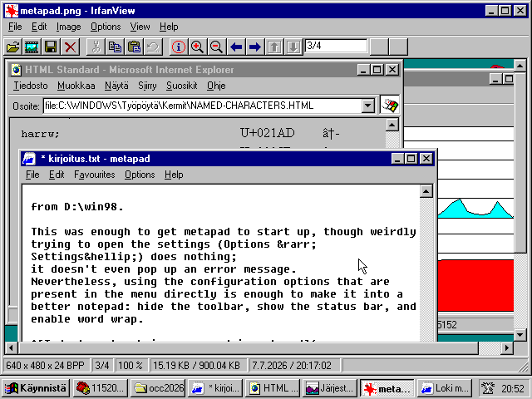The width and height of the screenshot is (532, 399).
Task: Open IrfanView Edit menu
Action: tap(39, 27)
